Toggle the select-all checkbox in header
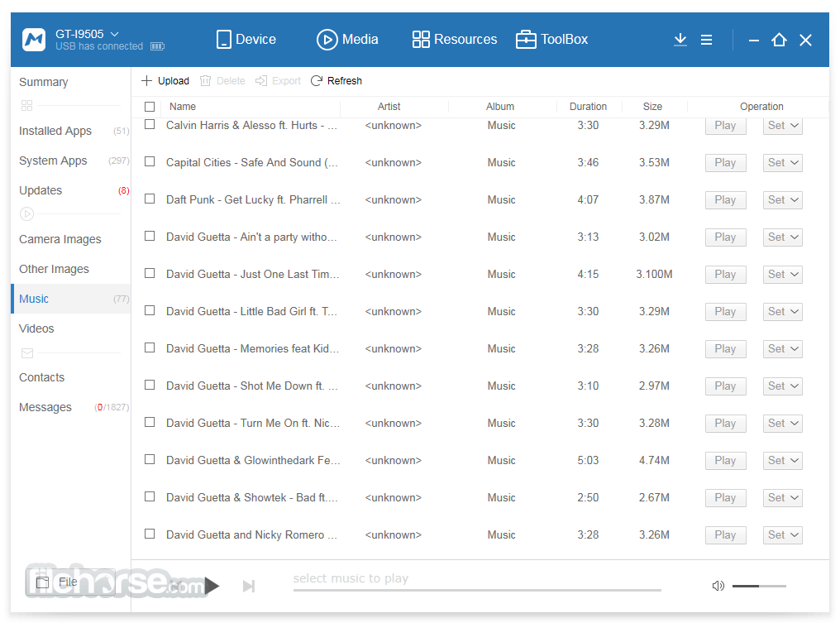Viewport: 840px width, 623px height. click(150, 107)
